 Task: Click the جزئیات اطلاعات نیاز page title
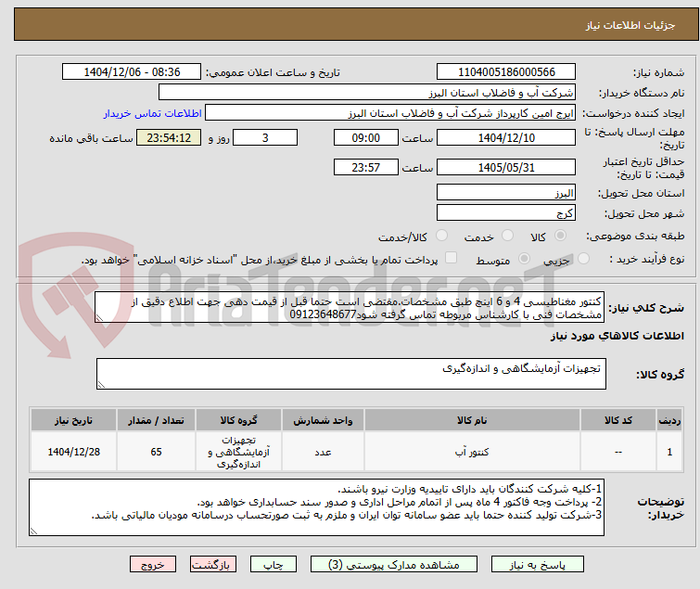coord(630,25)
